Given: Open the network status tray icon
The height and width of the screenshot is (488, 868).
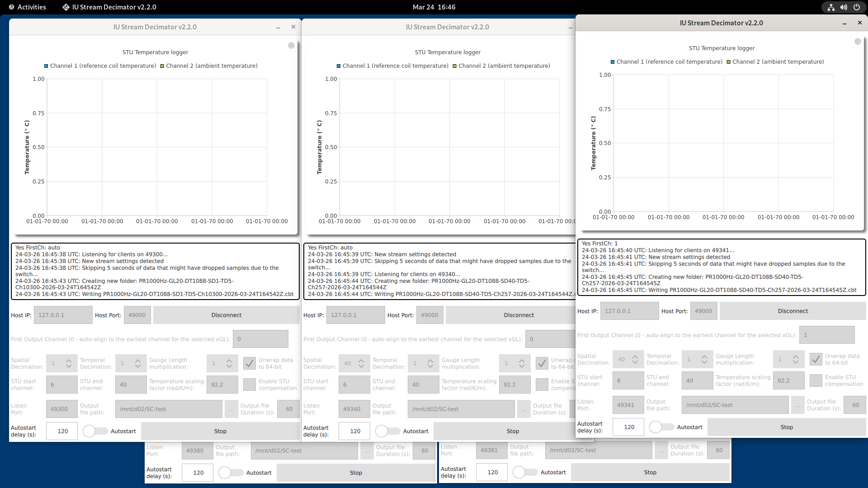Looking at the screenshot, I should pyautogui.click(x=831, y=7).
